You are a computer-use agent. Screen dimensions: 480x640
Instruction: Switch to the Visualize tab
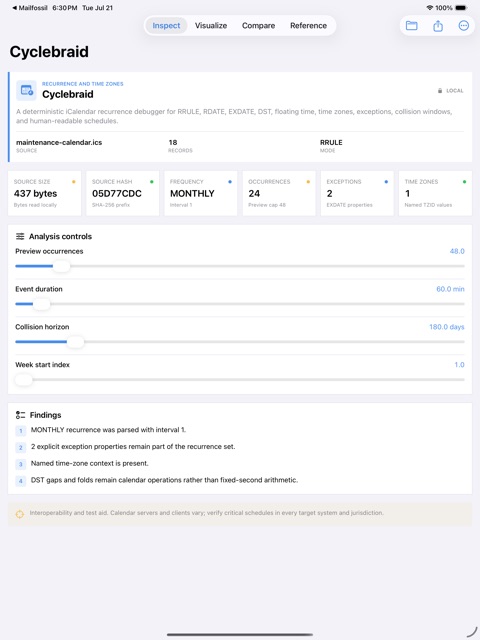[x=211, y=26]
